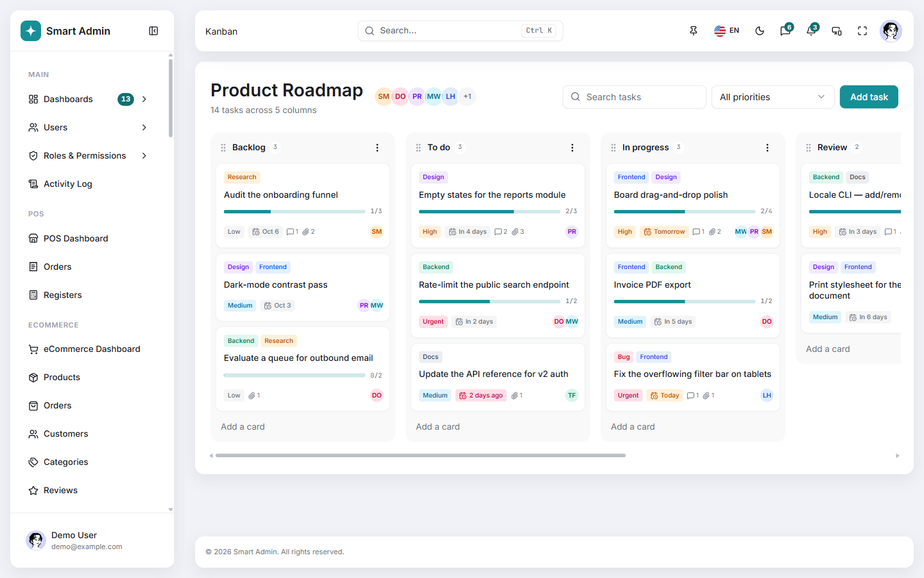This screenshot has width=924, height=578.
Task: Click the To do column drag handle
Action: [x=418, y=148]
